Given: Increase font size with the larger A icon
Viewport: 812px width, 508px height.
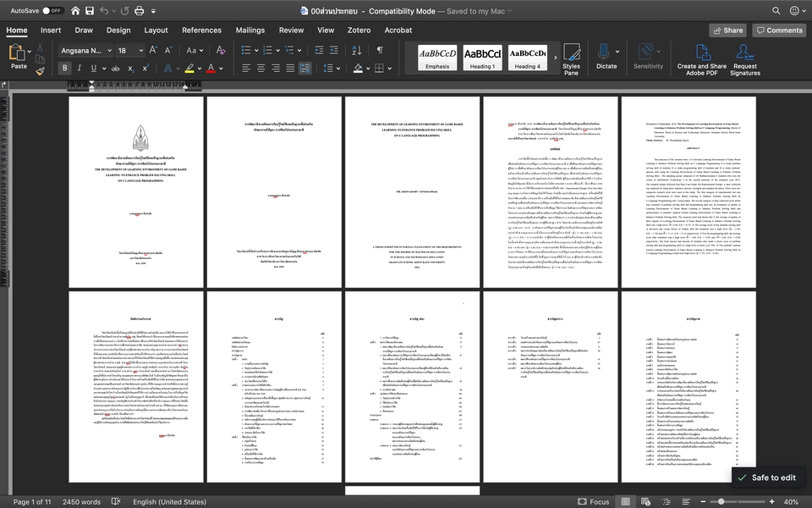Looking at the screenshot, I should [x=153, y=50].
